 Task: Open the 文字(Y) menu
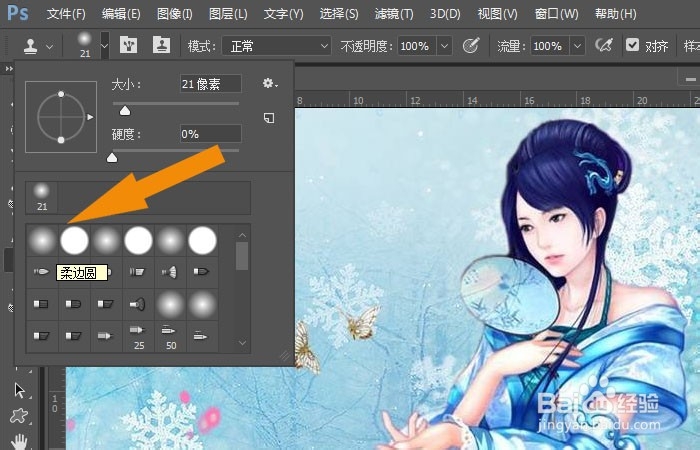point(283,14)
